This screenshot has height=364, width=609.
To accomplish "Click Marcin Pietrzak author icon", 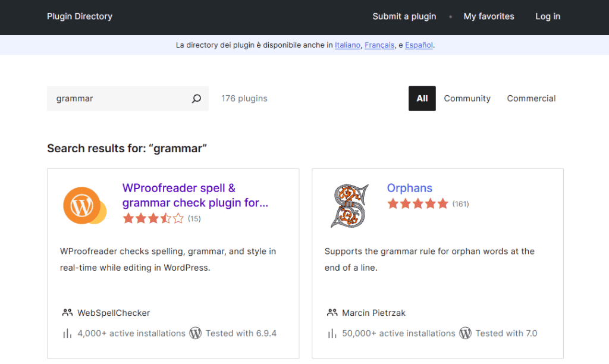I will tap(332, 312).
